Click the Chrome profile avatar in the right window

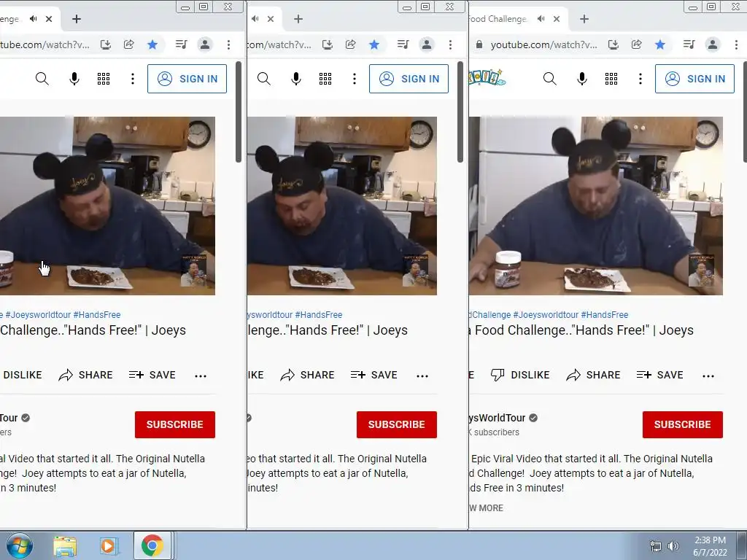(x=712, y=44)
